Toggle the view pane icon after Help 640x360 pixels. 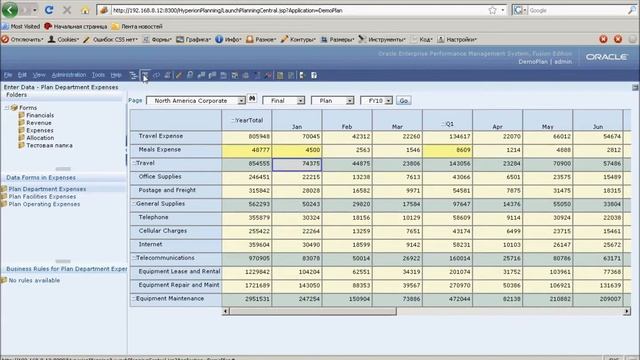coord(133,75)
